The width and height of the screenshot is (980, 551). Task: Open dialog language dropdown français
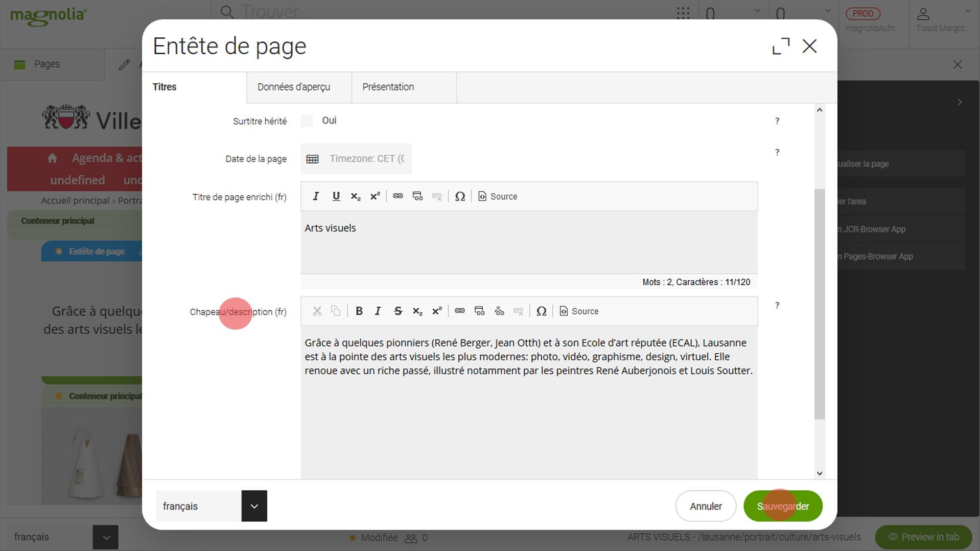click(x=254, y=506)
